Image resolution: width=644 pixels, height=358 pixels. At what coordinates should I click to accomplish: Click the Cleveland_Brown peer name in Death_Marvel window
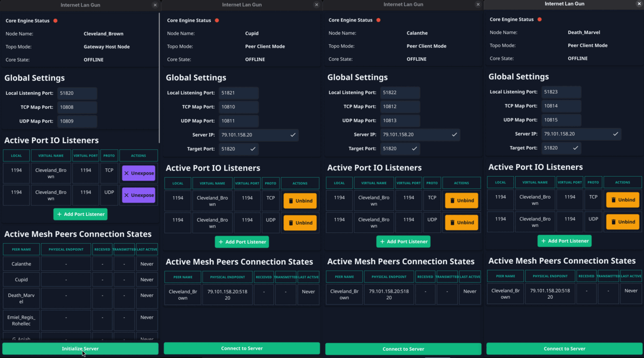pyautogui.click(x=505, y=294)
